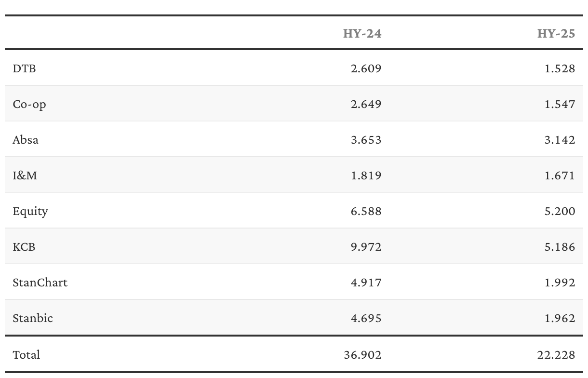This screenshot has width=588, height=378.
Task: Click the HY-24 column header
Action: click(362, 33)
